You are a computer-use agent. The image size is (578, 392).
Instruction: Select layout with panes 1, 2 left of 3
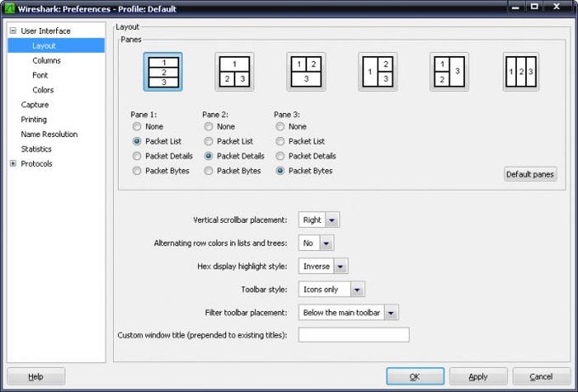[x=450, y=71]
